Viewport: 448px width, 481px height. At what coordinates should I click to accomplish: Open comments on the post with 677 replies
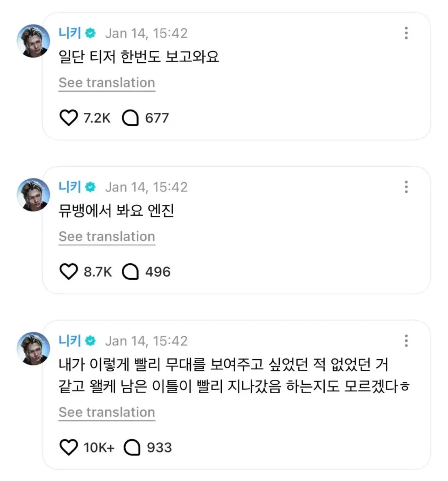click(x=130, y=118)
